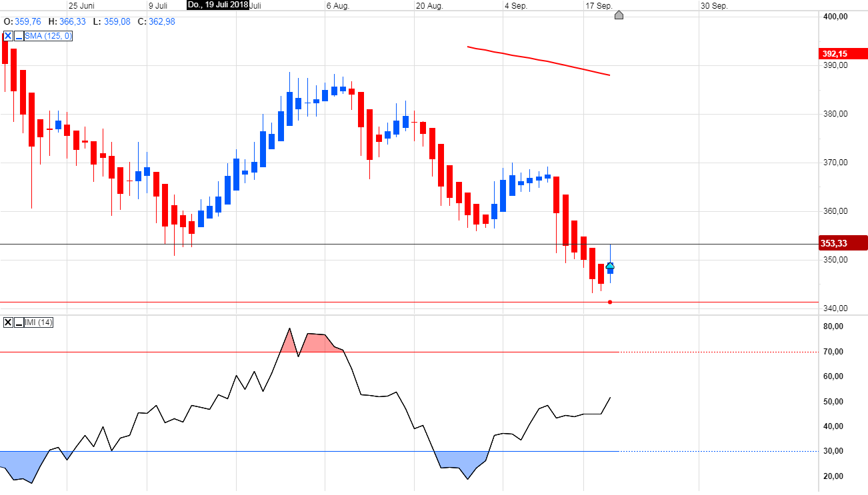Select the gray triangle marker above the 17 Sep candles

[x=619, y=15]
